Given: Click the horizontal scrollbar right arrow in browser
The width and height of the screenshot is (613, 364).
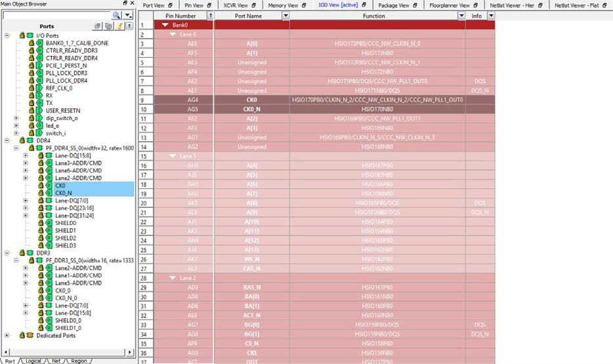Looking at the screenshot, I should [x=130, y=352].
